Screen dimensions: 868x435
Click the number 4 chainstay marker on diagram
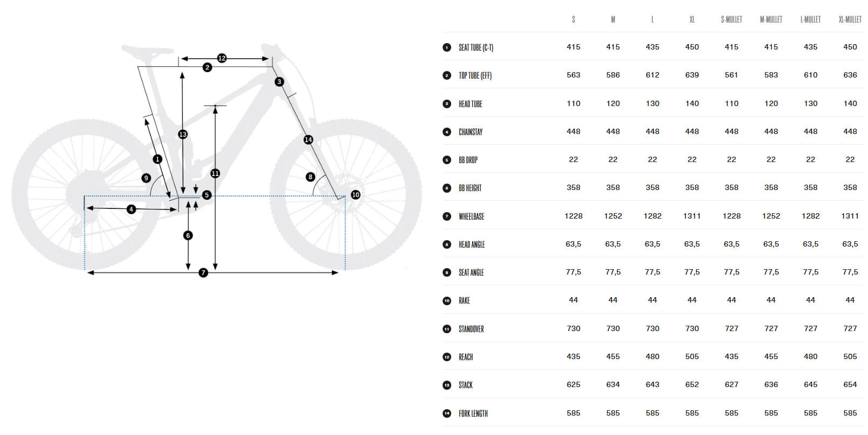131,209
